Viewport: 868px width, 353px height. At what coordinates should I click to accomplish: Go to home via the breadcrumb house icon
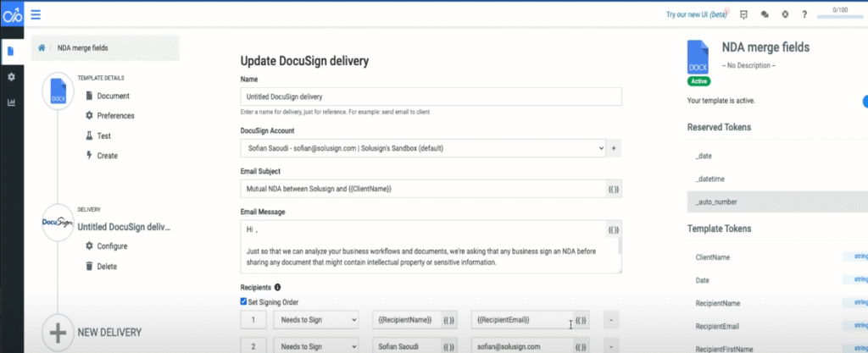point(42,48)
